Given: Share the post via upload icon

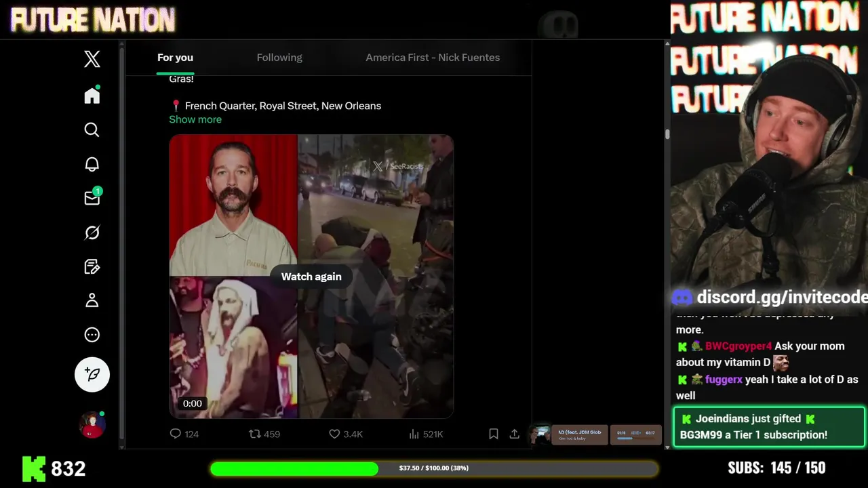Looking at the screenshot, I should pos(515,434).
